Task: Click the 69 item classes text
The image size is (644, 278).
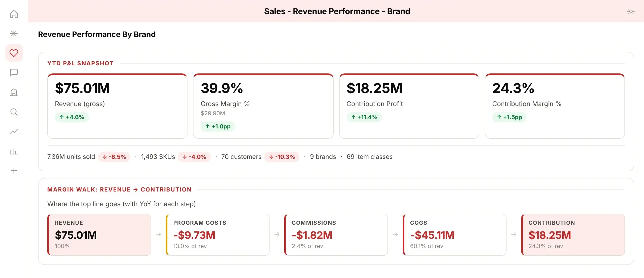Action: point(370,157)
